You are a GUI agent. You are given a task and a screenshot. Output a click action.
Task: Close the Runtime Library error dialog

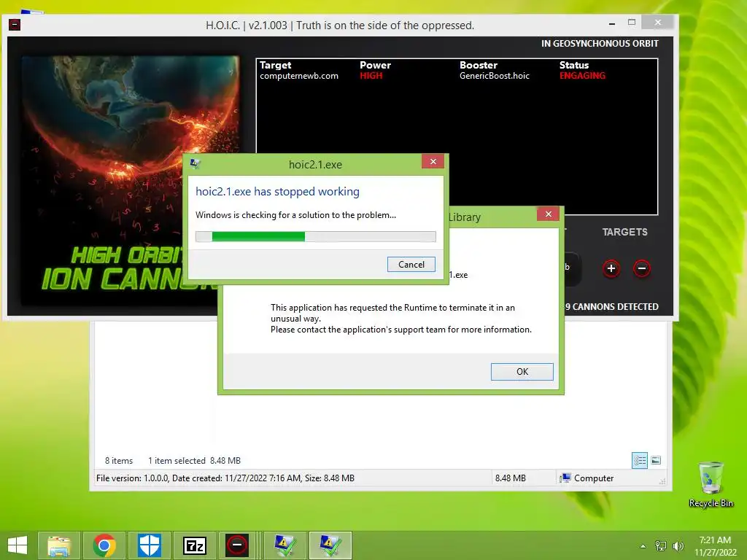(x=549, y=214)
